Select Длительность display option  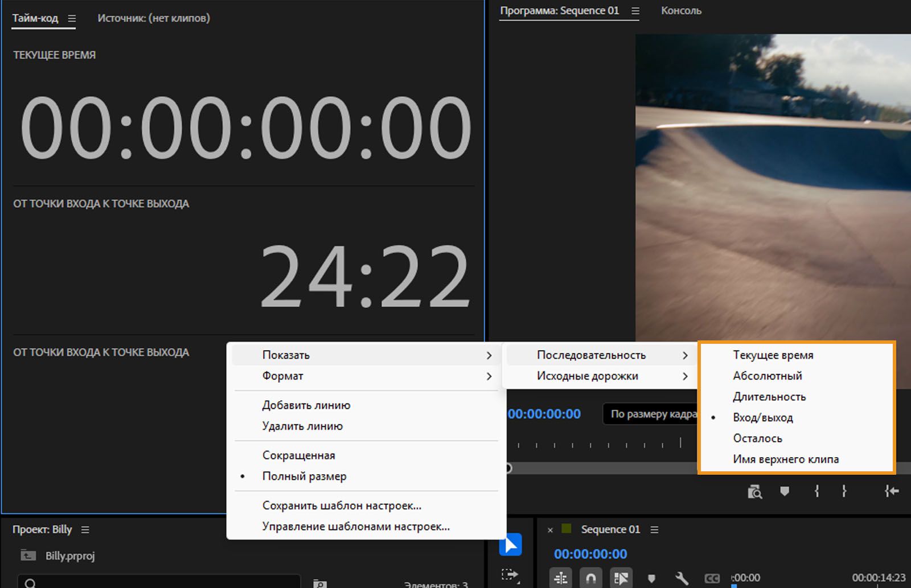click(797, 397)
